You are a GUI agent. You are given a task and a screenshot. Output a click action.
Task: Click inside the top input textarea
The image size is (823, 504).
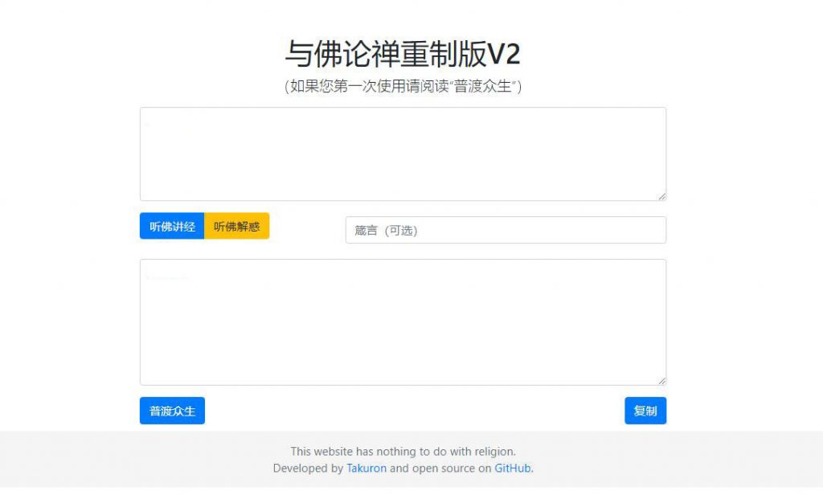402,153
